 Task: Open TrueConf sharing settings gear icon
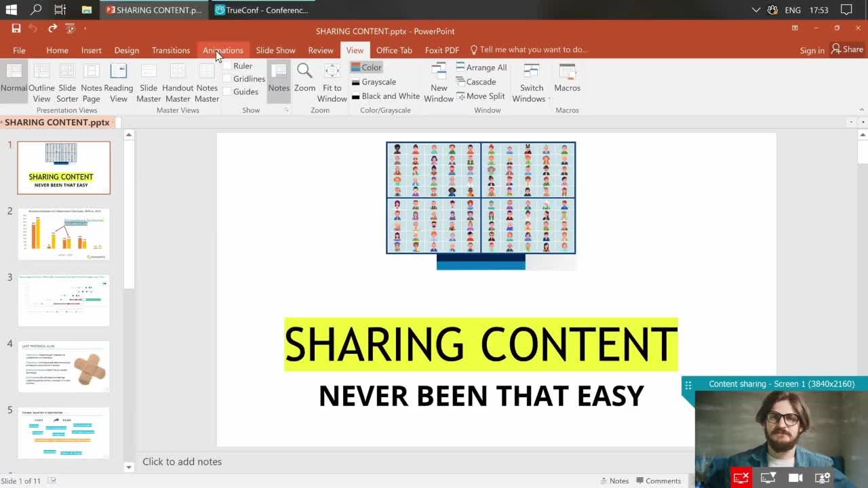pos(823,478)
